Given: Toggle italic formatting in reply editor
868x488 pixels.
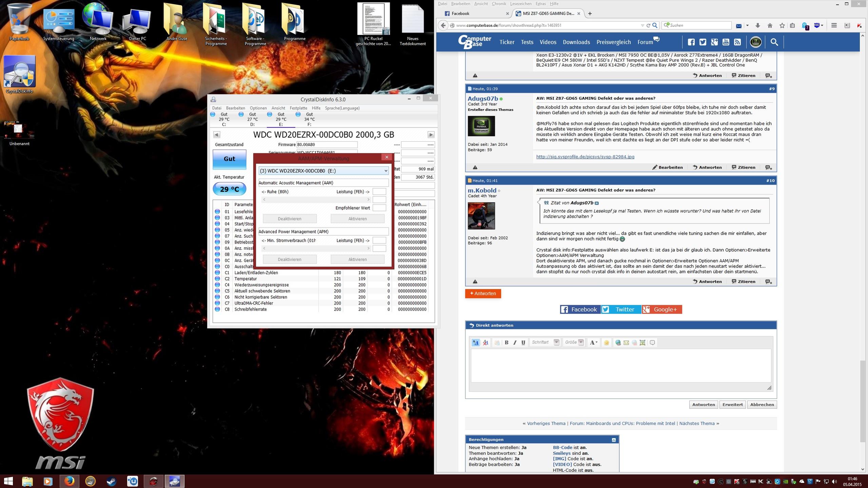Looking at the screenshot, I should tap(515, 343).
